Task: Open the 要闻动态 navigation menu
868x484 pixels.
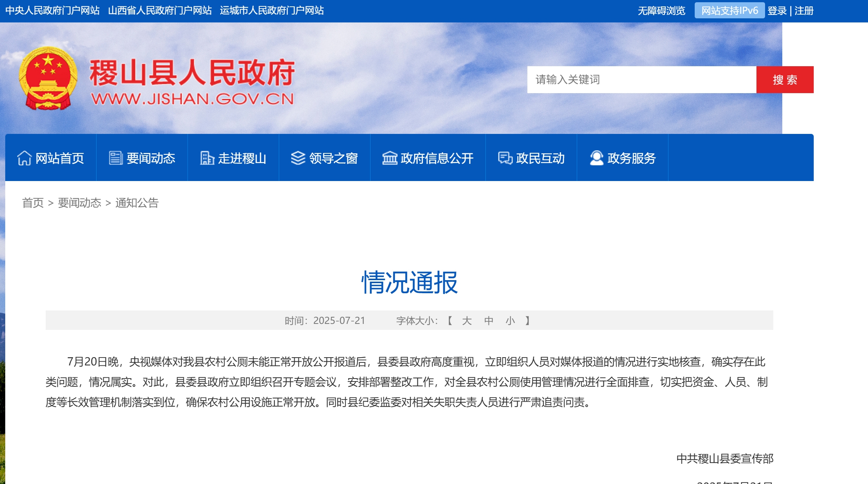Action: coord(150,158)
